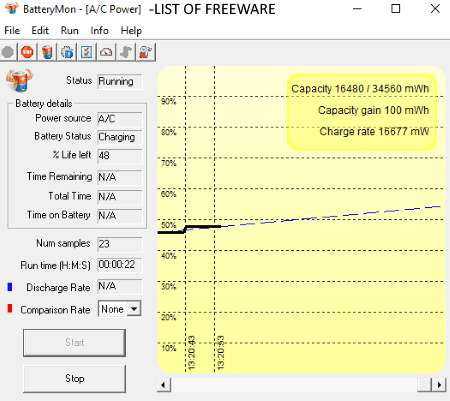Maximize the BatteryMon window
The width and height of the screenshot is (450, 401).
(396, 9)
